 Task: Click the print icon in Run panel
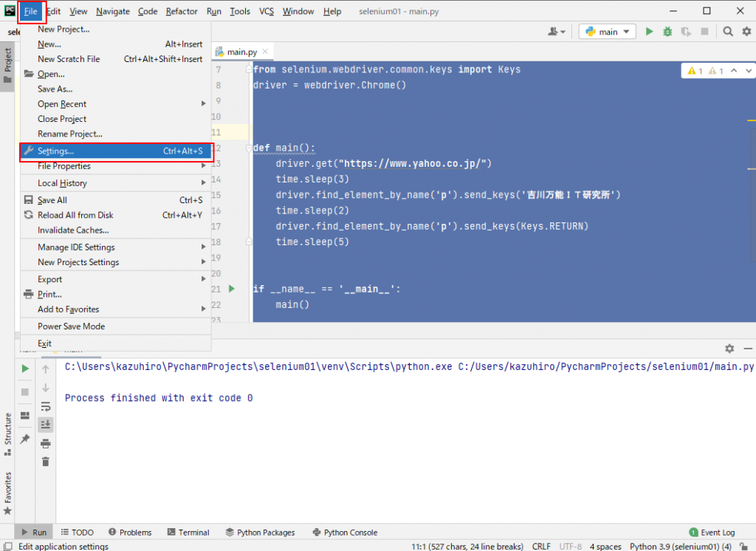[46, 443]
